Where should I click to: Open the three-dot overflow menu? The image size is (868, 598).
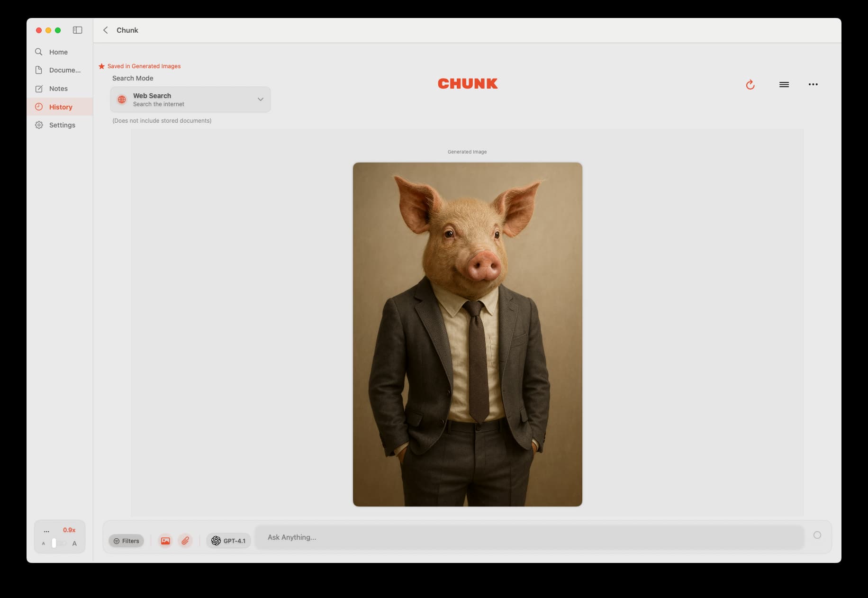(814, 84)
